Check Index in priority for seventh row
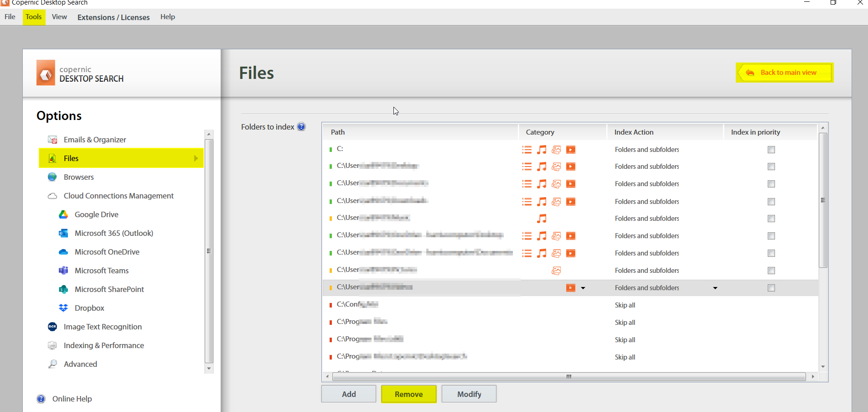This screenshot has height=412, width=868. tap(771, 253)
